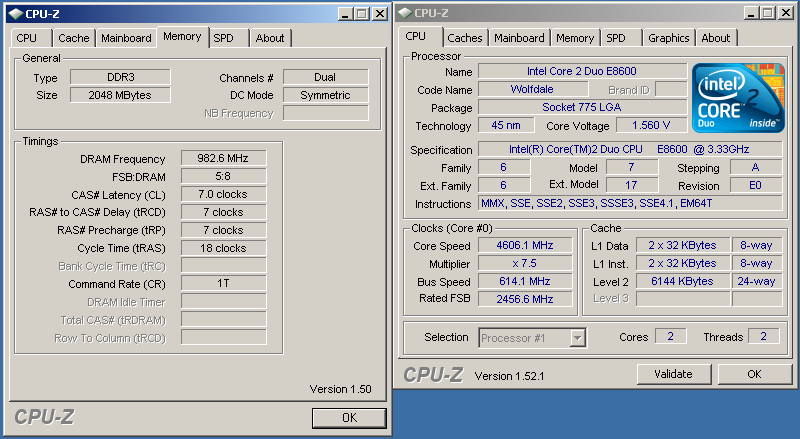Click the x 7.5 Multiplier value
The width and height of the screenshot is (800, 439).
coord(525,263)
